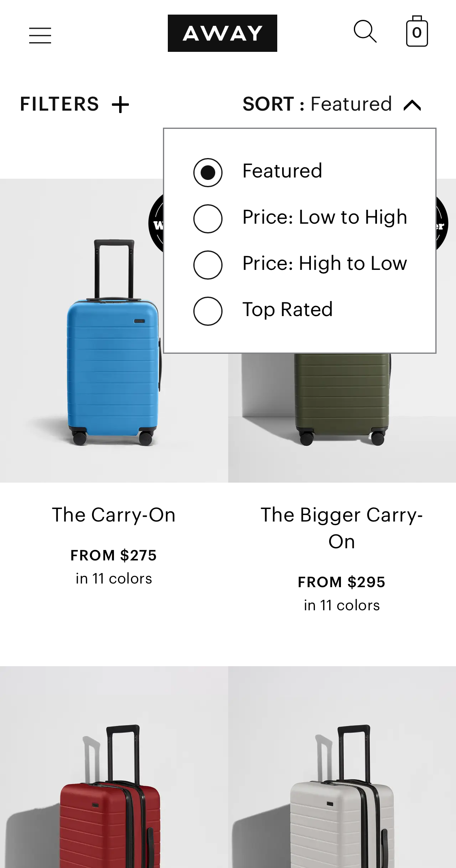Open The Carry-On product page
This screenshot has height=868, width=456.
coord(114,515)
